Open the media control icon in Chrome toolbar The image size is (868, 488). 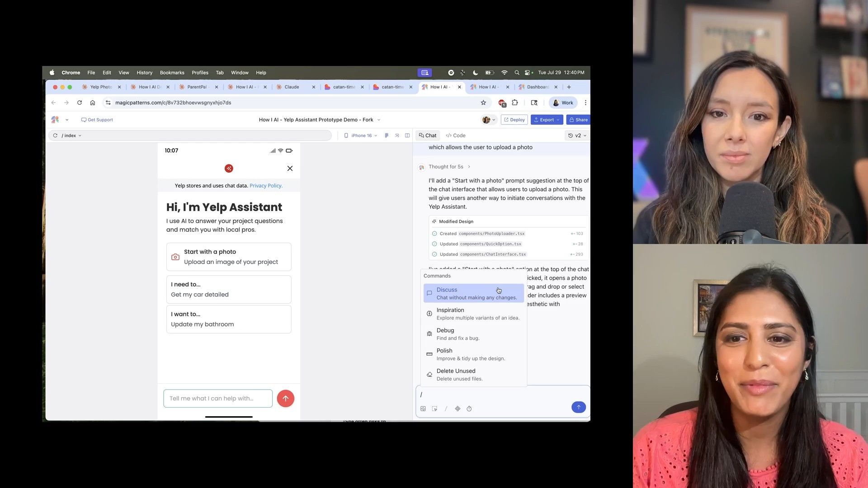(x=534, y=103)
